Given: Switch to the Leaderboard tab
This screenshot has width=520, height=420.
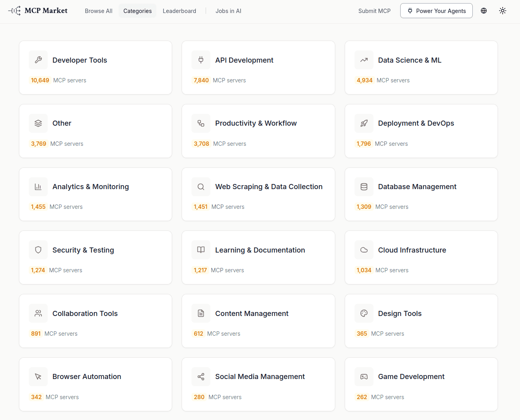Looking at the screenshot, I should click(x=179, y=11).
